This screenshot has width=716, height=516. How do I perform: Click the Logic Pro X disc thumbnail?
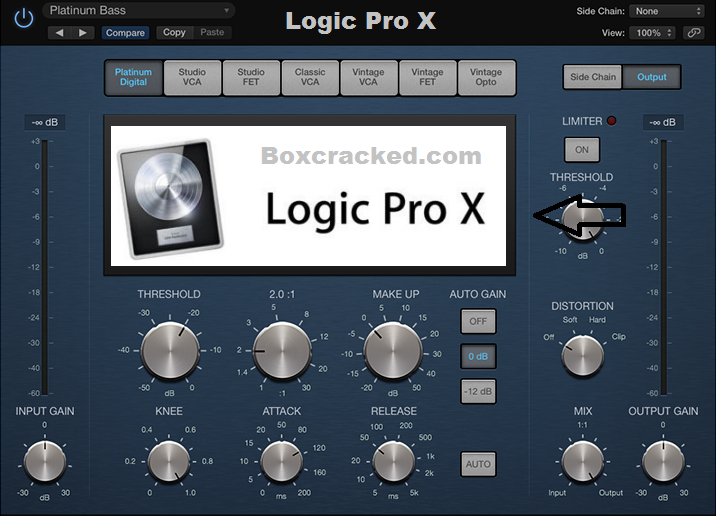point(171,199)
